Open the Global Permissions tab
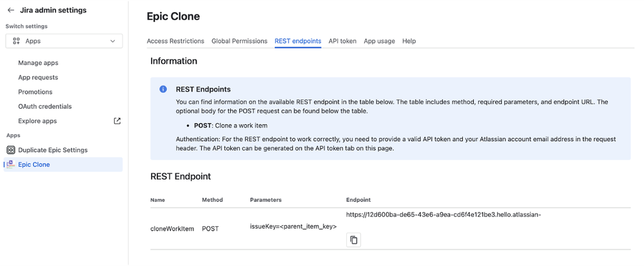Screen dimensions: 644x266 coord(239,41)
